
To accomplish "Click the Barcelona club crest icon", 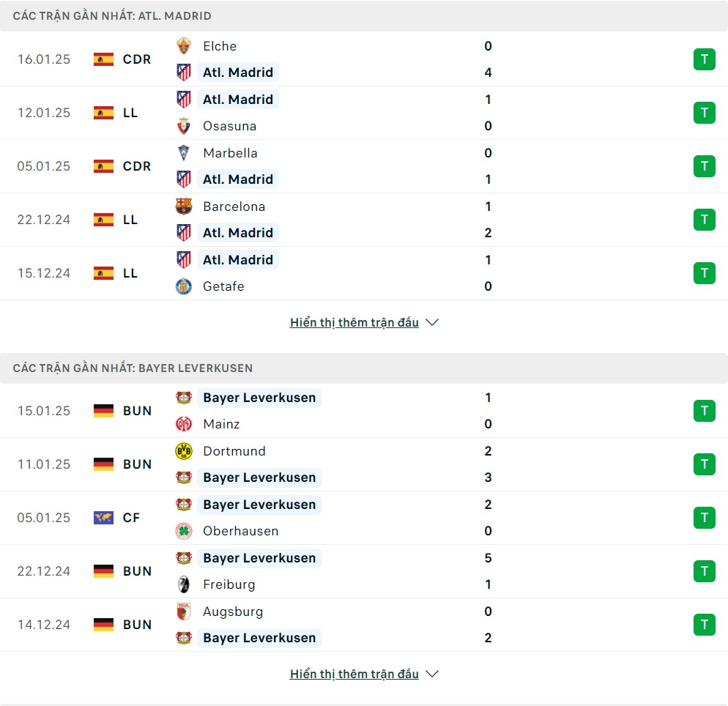I will 183,206.
